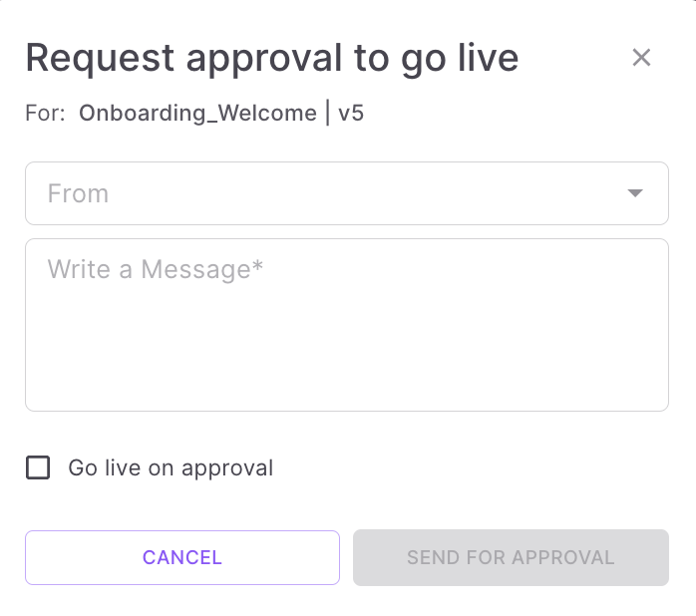Expand the From sender list
Screen dimensions: 696x616
click(346, 193)
